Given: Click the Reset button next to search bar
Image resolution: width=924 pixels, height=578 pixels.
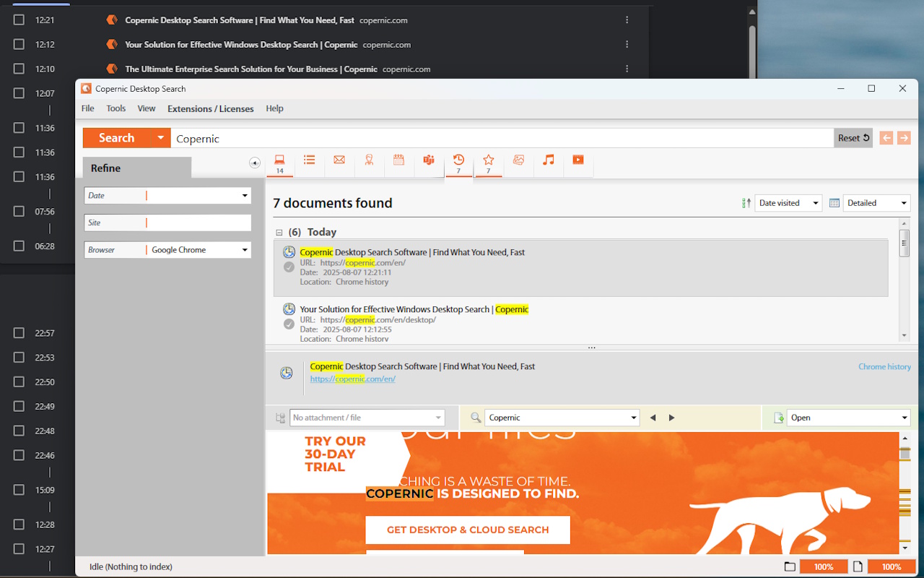Looking at the screenshot, I should [x=853, y=138].
